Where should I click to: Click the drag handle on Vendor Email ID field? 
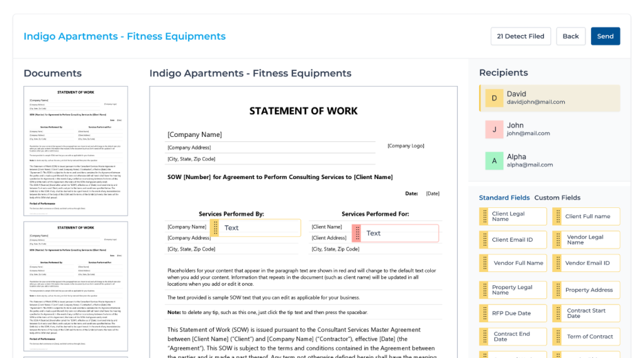coord(558,263)
